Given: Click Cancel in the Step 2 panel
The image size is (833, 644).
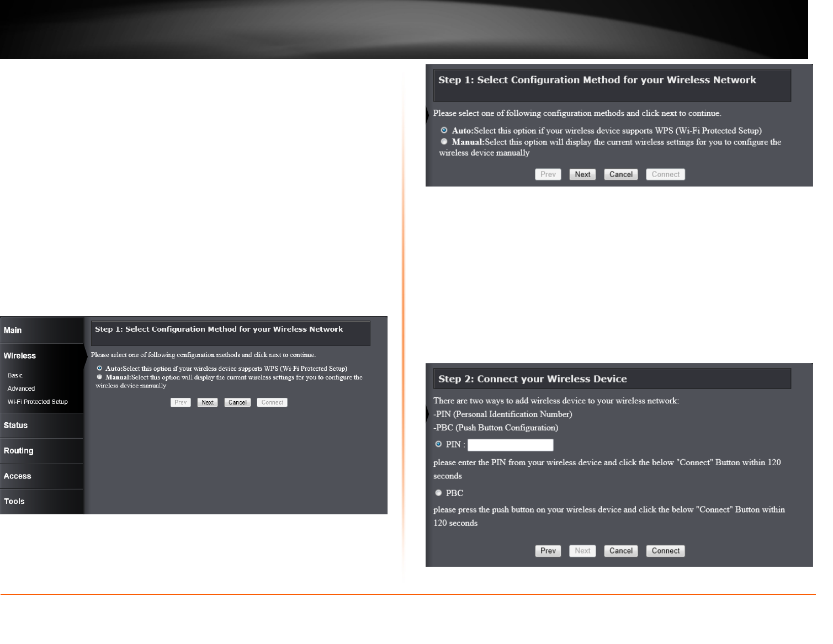Looking at the screenshot, I should click(621, 551).
